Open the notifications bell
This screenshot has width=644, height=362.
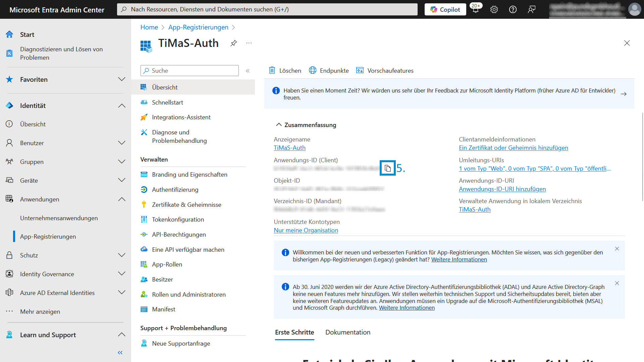click(476, 9)
